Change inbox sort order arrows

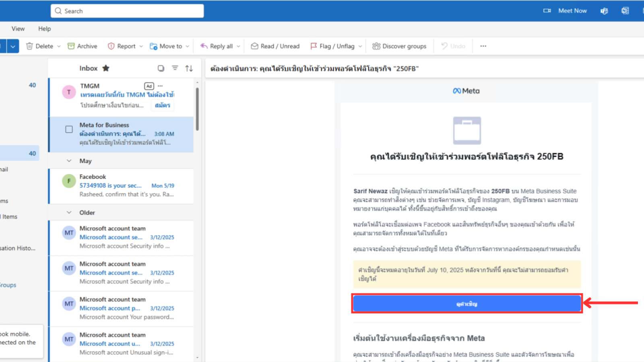(189, 68)
